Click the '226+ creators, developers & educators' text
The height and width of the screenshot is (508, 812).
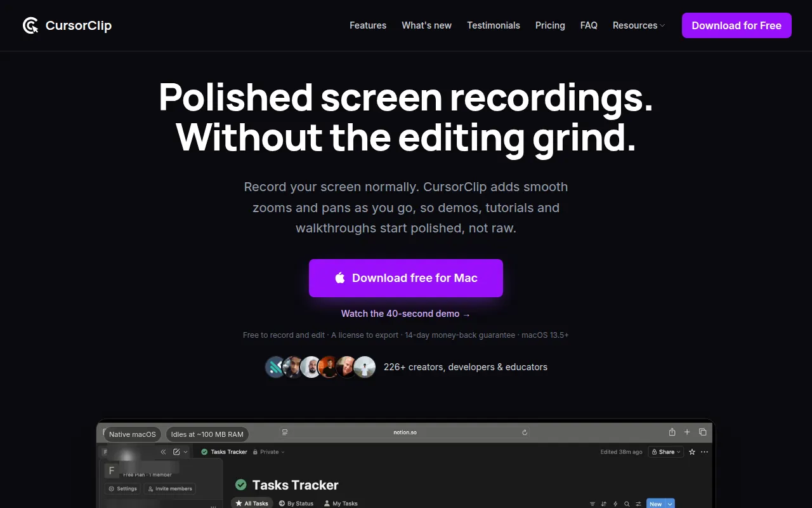pos(466,367)
